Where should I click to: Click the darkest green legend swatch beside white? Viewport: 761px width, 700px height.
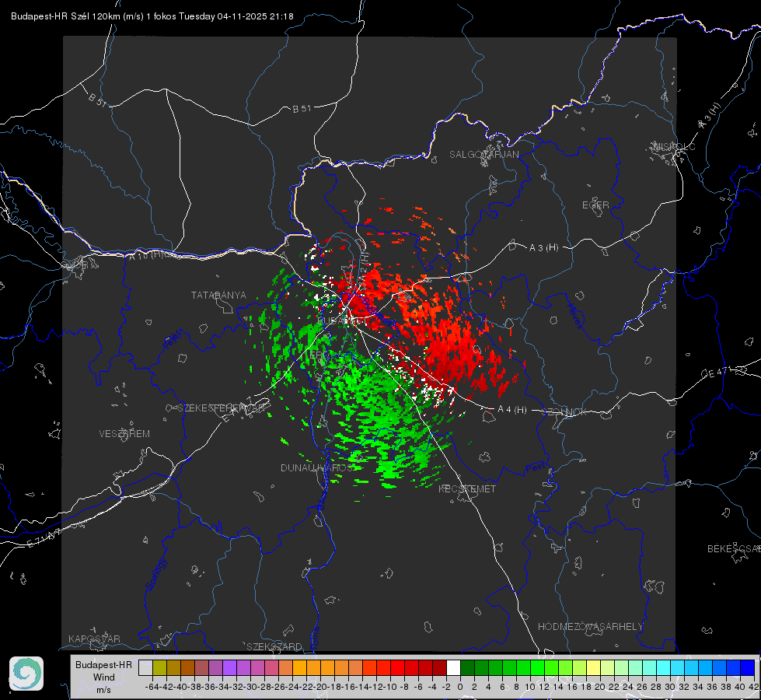coord(467,667)
